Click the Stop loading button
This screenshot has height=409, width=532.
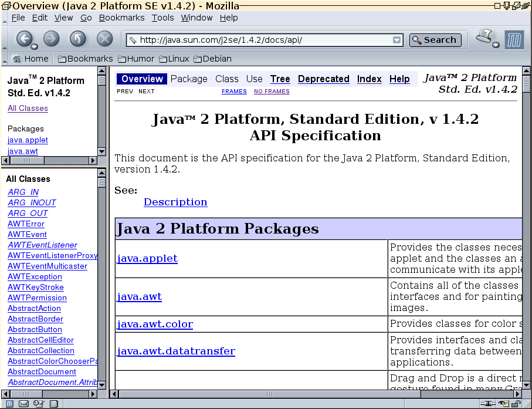[x=105, y=38]
